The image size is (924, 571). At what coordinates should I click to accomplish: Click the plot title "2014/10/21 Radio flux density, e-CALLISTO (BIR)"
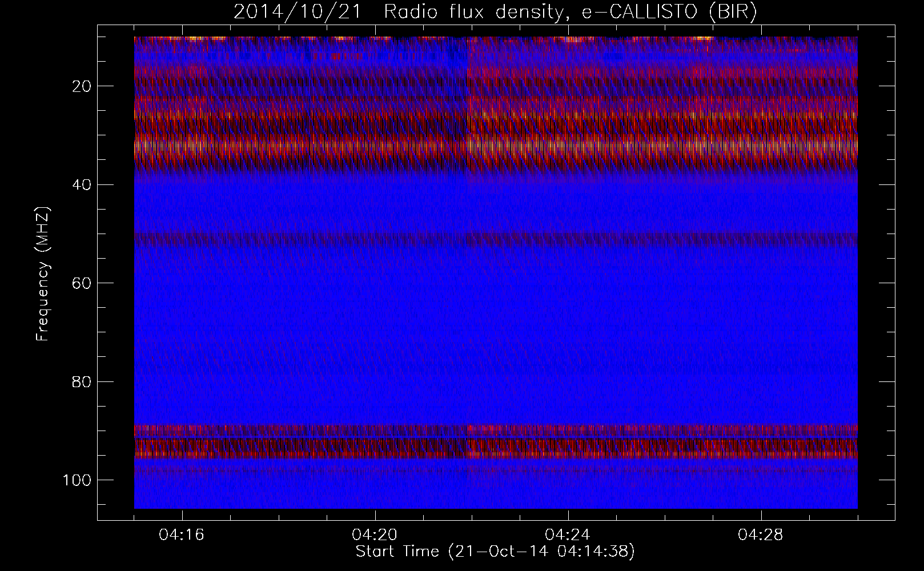[495, 11]
